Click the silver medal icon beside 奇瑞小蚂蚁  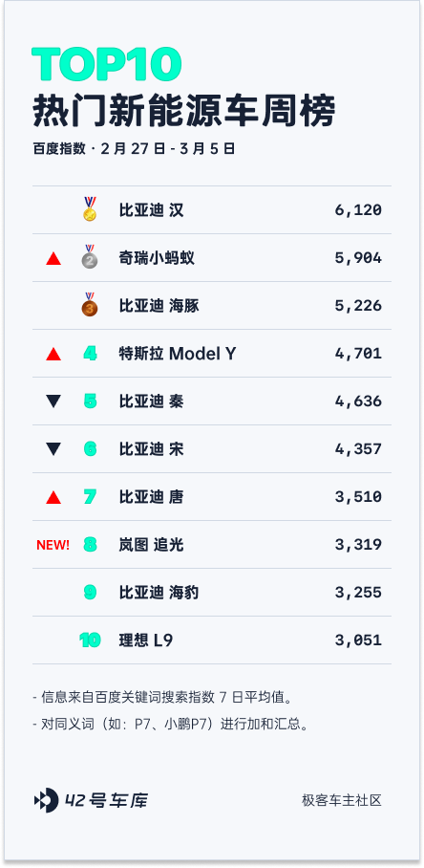[x=90, y=257]
